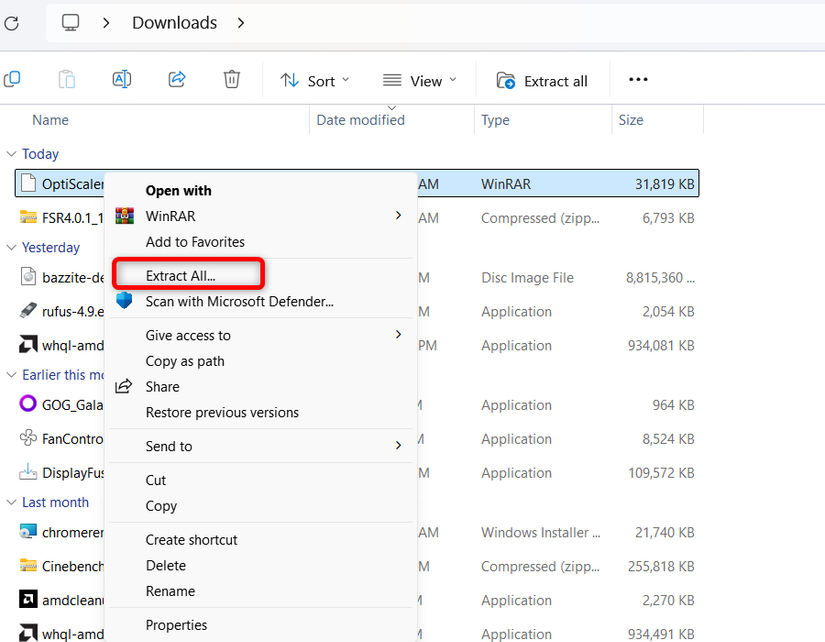
Task: Click the Copy icon in toolbar
Action: [12, 80]
